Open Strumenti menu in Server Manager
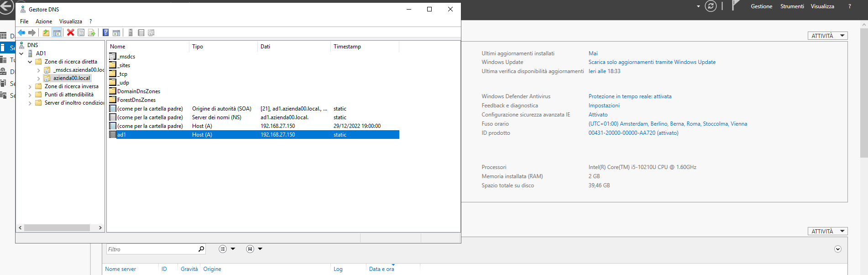 792,6
